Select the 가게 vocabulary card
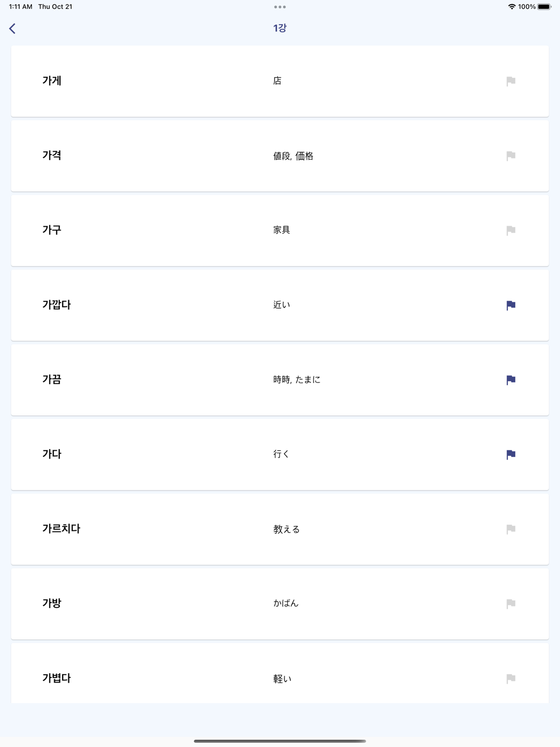 [280, 81]
